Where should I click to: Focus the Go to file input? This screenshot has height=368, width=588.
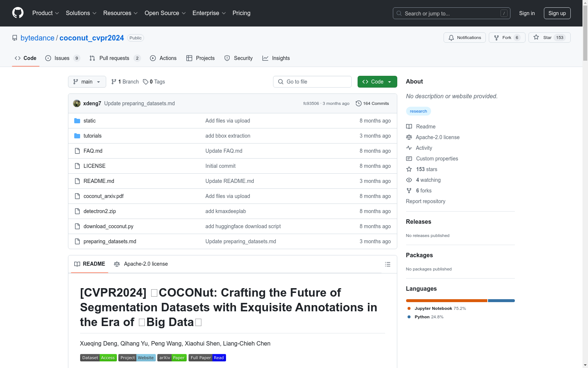click(x=312, y=82)
